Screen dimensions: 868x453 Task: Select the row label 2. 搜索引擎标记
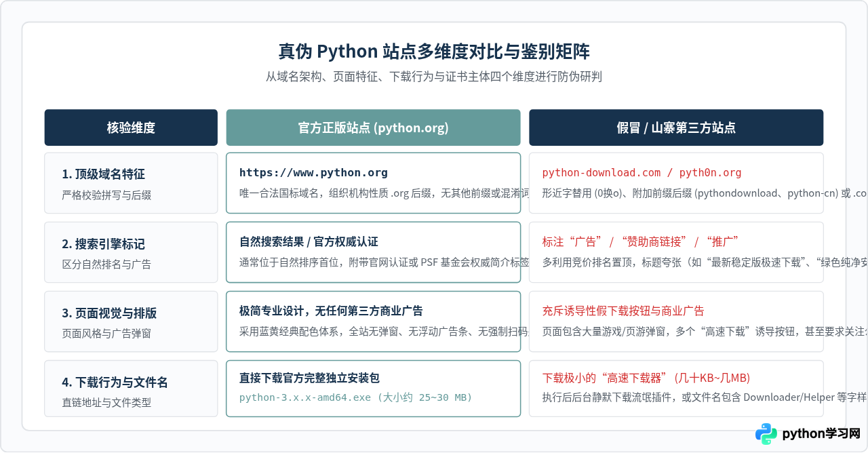point(103,243)
